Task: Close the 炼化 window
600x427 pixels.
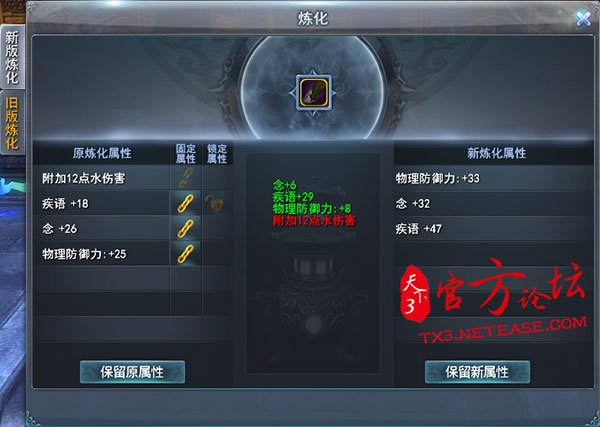Action: tap(583, 18)
